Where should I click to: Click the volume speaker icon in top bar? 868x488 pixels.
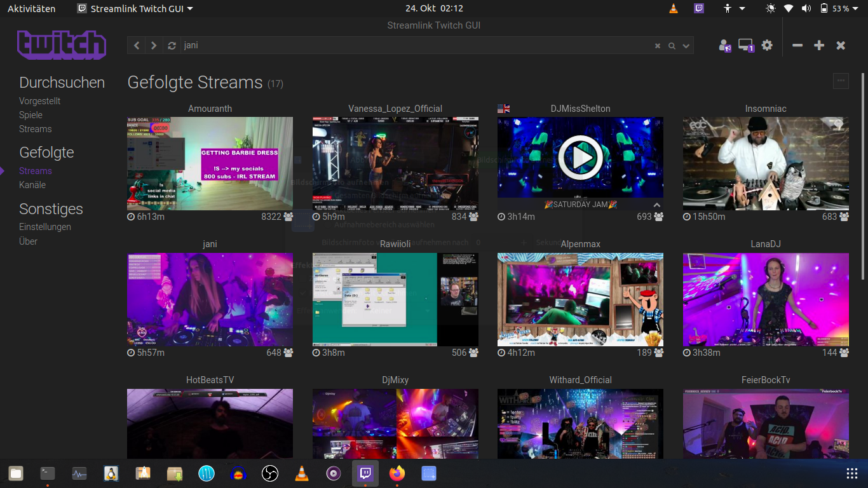pos(806,8)
